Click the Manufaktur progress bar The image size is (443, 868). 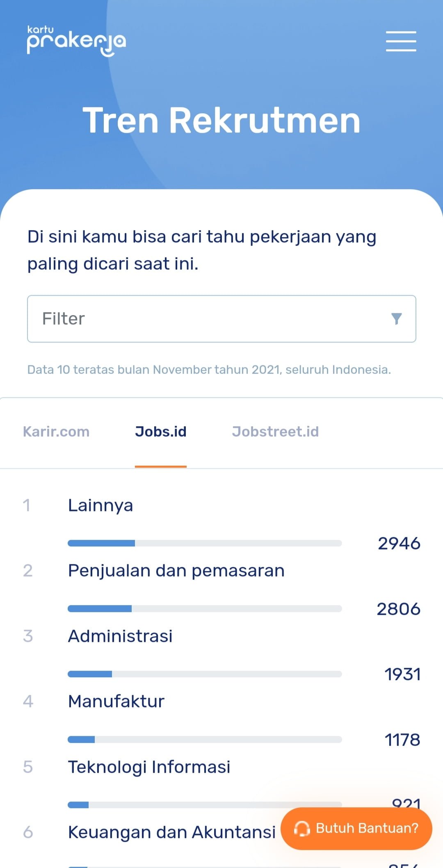205,739
